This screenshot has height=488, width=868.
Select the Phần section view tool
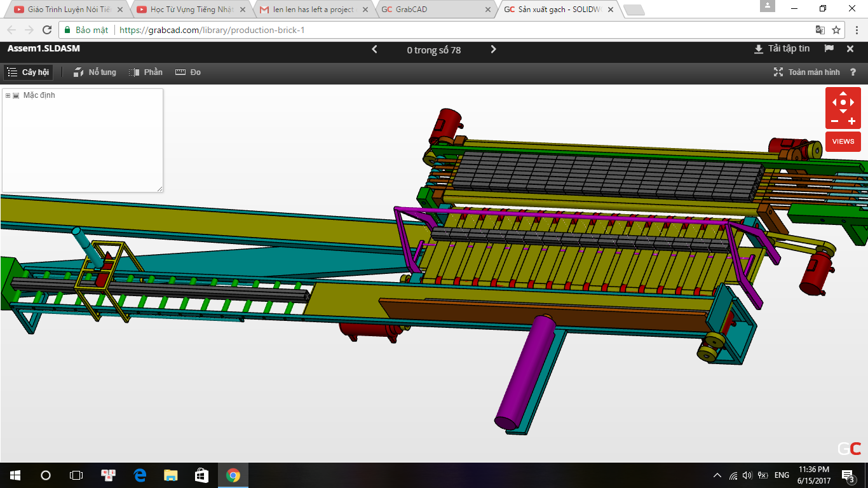[x=146, y=72]
